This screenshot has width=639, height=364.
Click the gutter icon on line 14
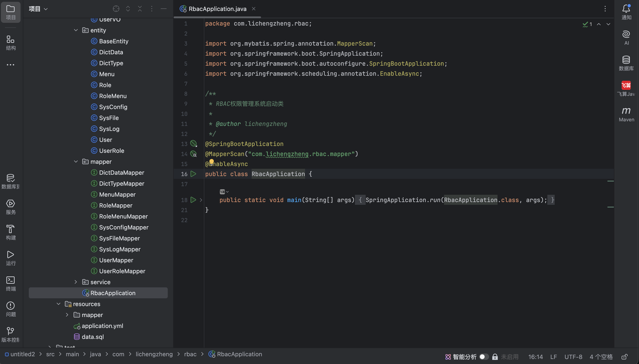click(x=193, y=154)
